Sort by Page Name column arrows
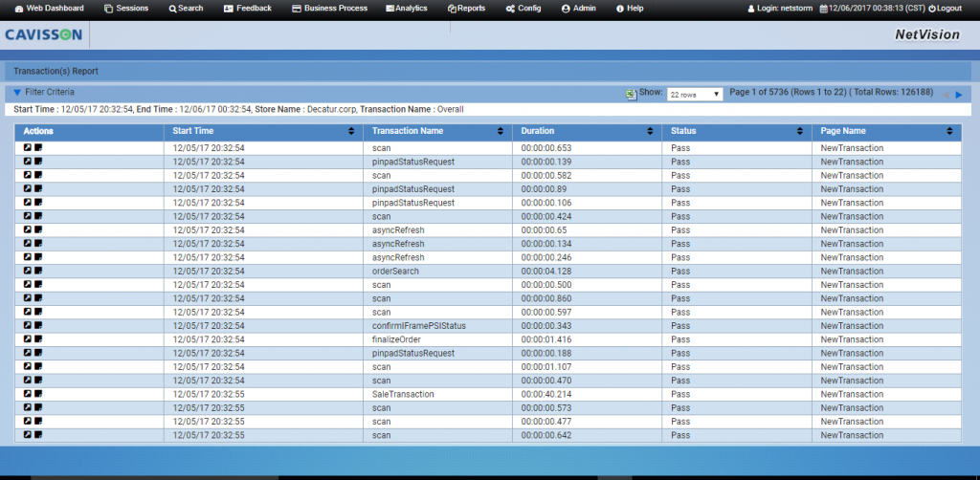Viewport: 980px width, 480px height. (x=949, y=131)
